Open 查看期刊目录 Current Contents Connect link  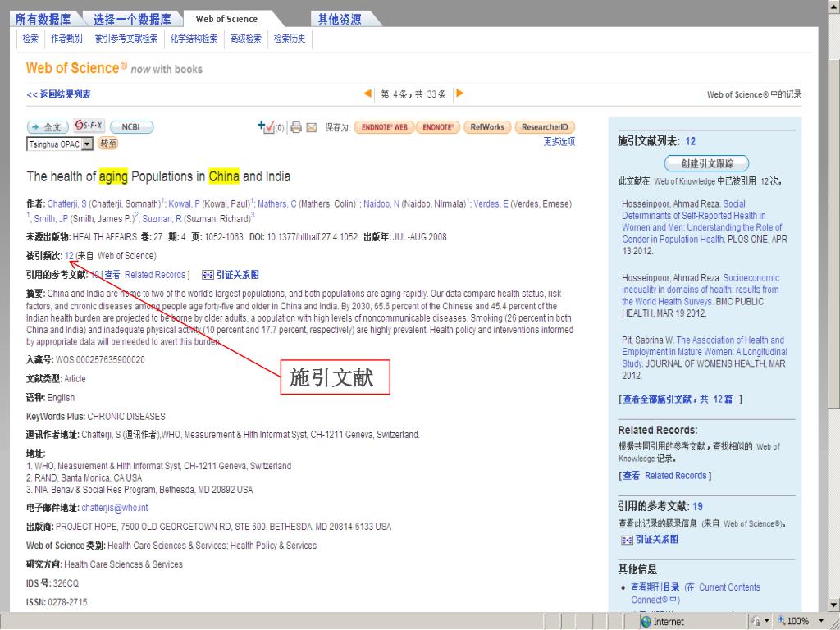click(696, 594)
